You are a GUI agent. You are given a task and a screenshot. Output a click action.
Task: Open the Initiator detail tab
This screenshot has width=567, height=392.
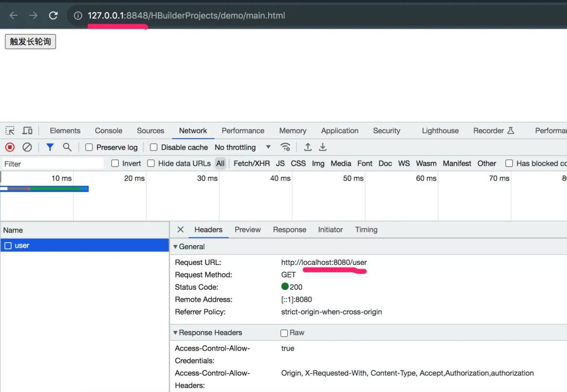pos(331,229)
